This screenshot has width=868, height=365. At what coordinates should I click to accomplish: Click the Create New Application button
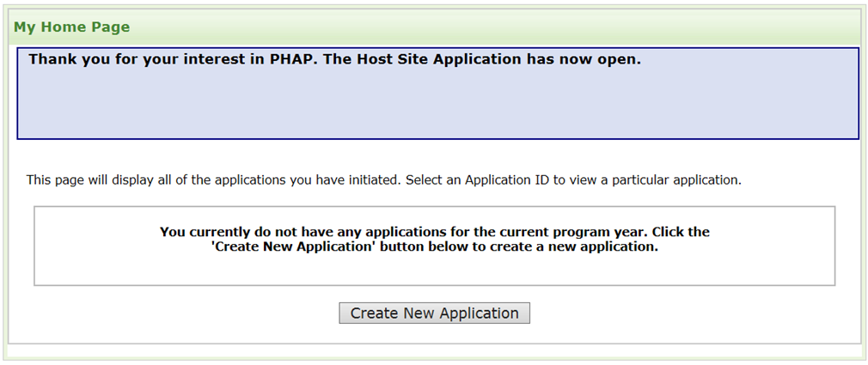pyautogui.click(x=434, y=313)
